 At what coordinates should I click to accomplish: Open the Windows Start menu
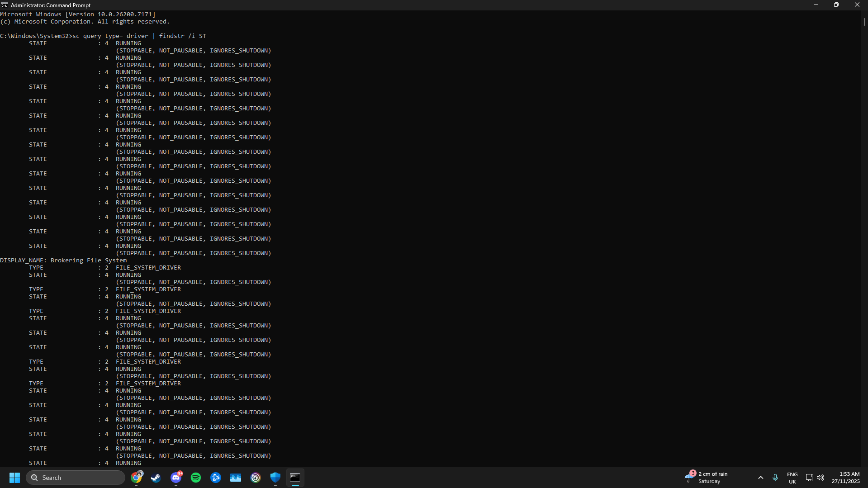(x=14, y=478)
